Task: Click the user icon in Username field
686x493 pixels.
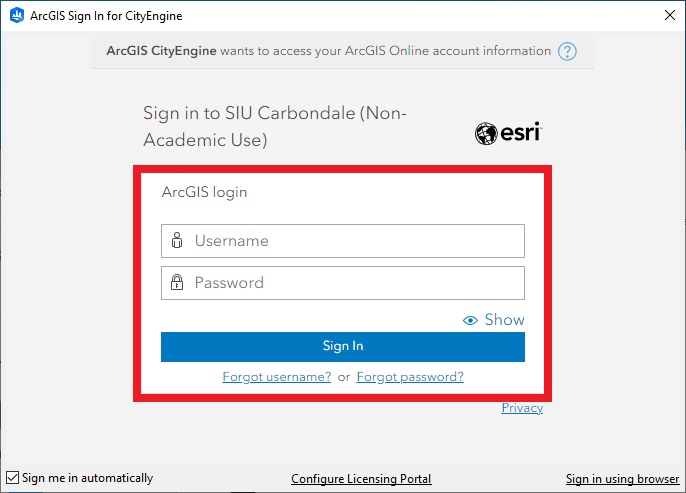Action: [177, 241]
